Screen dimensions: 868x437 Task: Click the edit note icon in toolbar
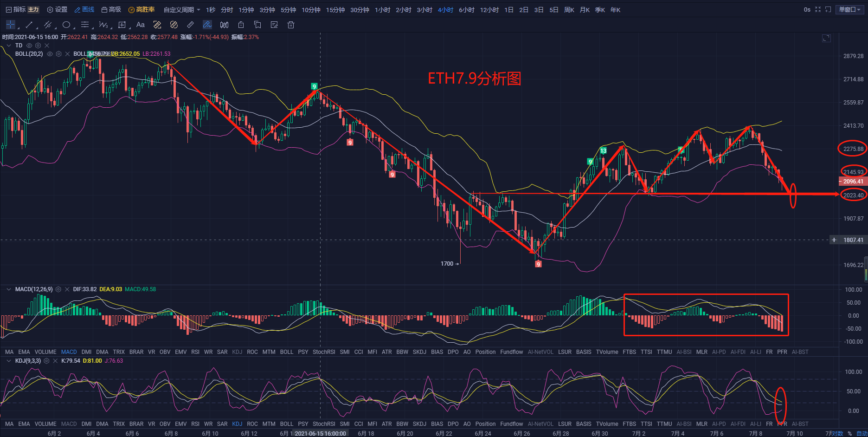[274, 25]
